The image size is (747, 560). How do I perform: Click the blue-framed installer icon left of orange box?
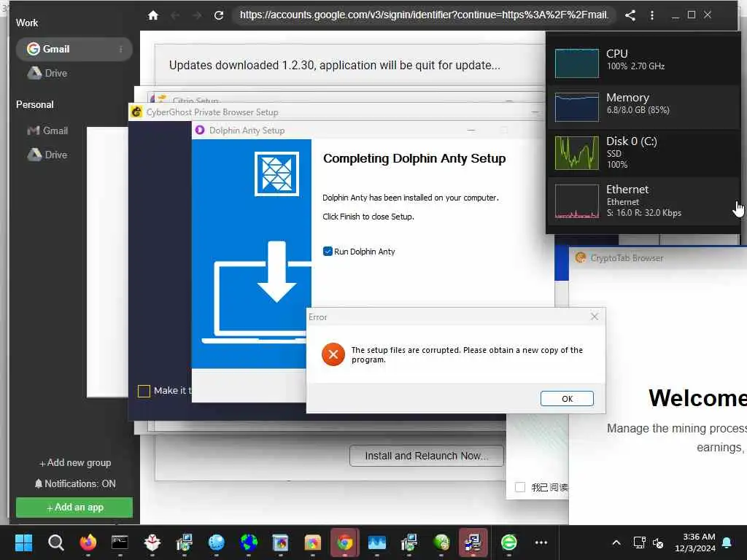(x=281, y=542)
